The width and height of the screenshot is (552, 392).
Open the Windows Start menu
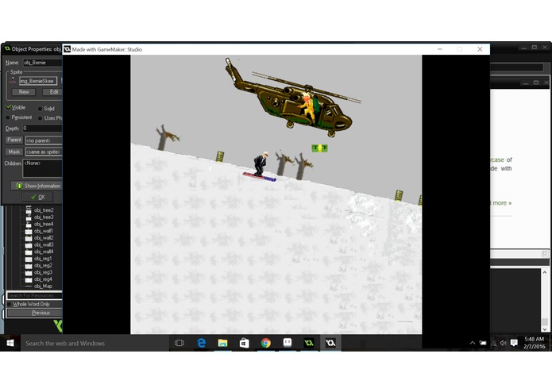pyautogui.click(x=10, y=343)
